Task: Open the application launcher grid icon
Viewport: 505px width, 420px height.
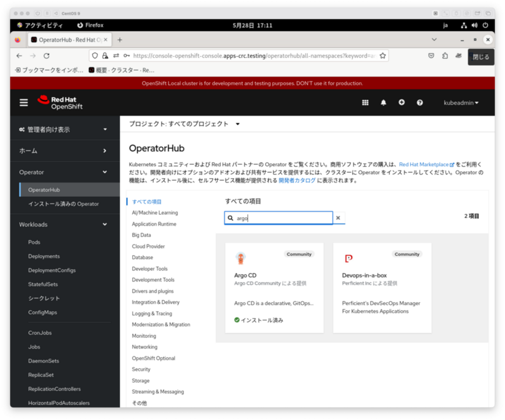Action: [x=365, y=102]
